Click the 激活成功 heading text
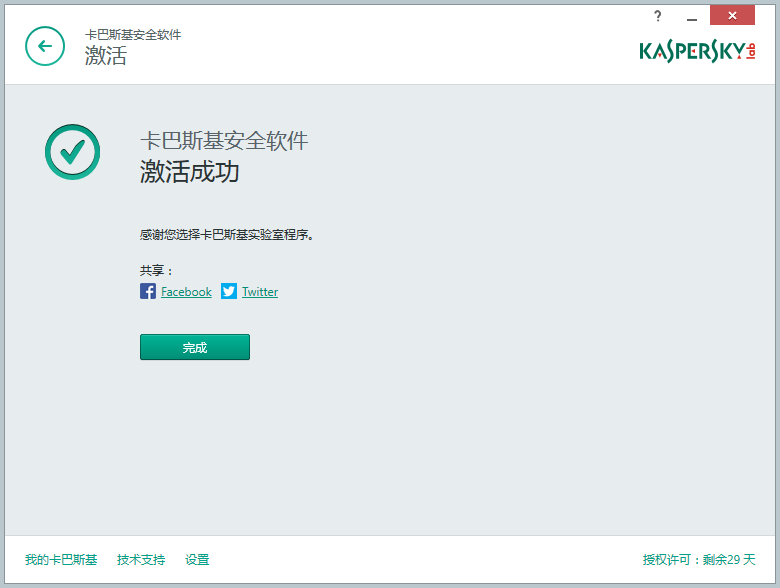The width and height of the screenshot is (780, 588). pyautogui.click(x=190, y=172)
